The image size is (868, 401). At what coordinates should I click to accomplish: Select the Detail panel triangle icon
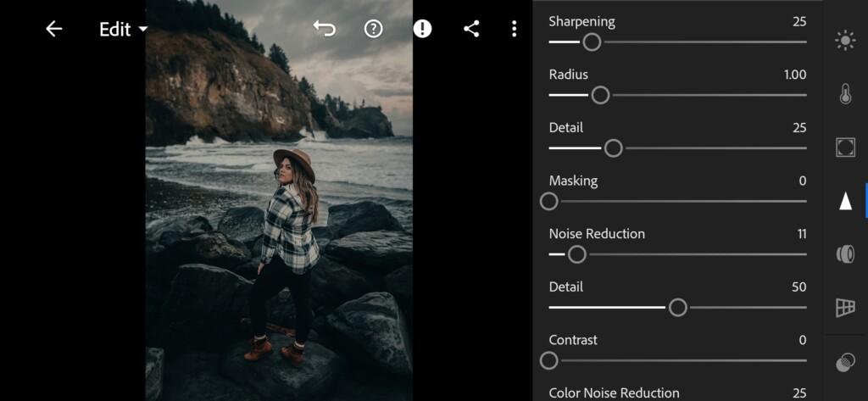point(845,201)
